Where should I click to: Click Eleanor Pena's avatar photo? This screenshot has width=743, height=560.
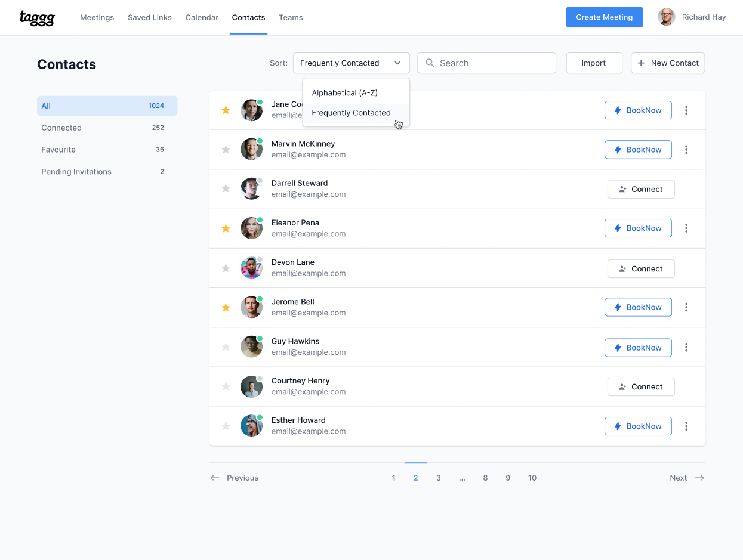tap(251, 228)
